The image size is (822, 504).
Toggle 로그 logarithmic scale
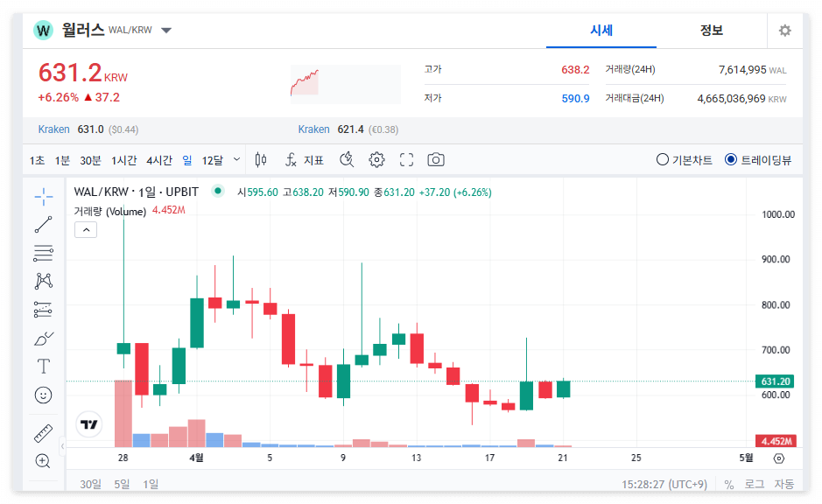754,484
